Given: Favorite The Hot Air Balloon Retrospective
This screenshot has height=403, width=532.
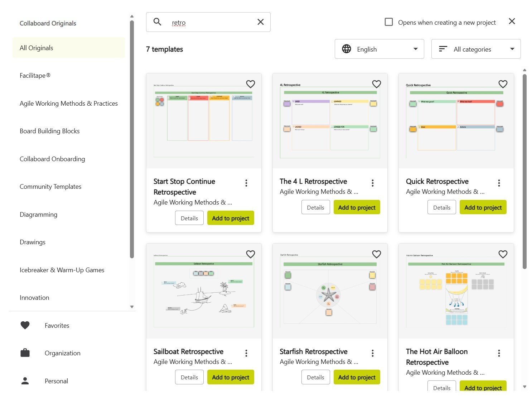Looking at the screenshot, I should 503,254.
